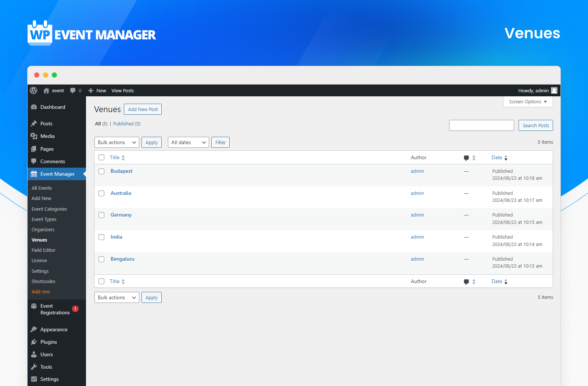Click the admin avatar next to Howdy
The height and width of the screenshot is (386, 588).
click(x=554, y=90)
